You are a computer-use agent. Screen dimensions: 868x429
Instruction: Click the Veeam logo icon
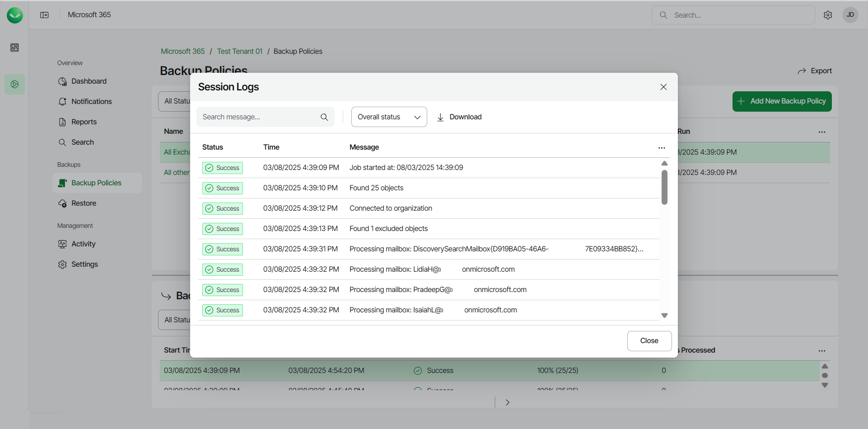point(15,15)
